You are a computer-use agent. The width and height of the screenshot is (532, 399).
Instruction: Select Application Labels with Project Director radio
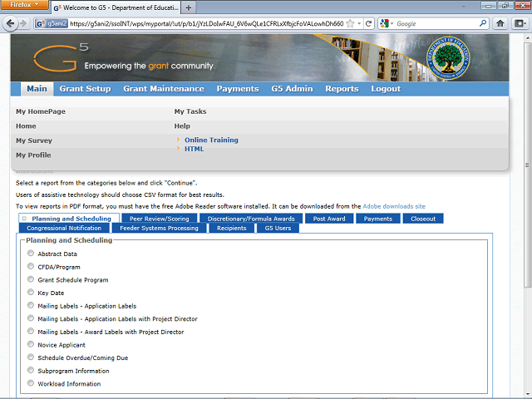coord(31,318)
